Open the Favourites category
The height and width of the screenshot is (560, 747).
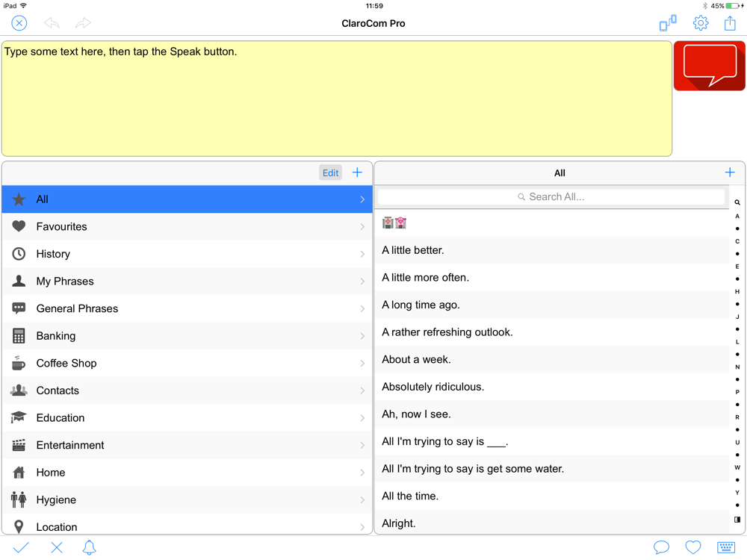(187, 227)
